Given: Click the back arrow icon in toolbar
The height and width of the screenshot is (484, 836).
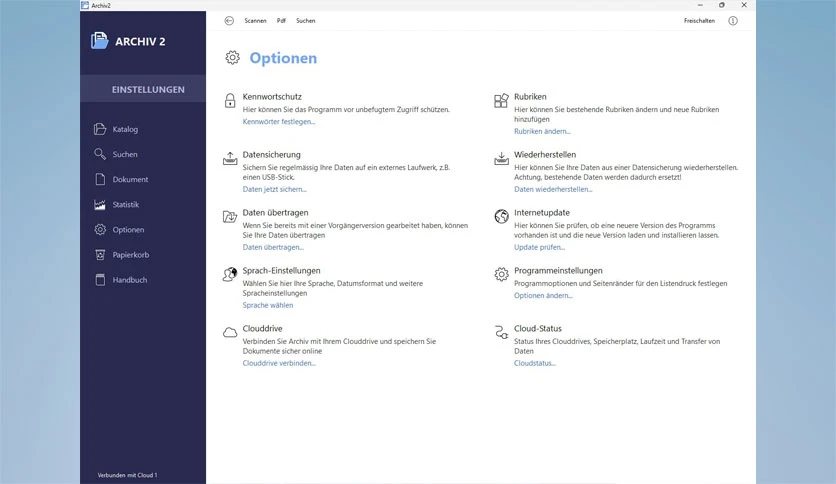Looking at the screenshot, I should click(229, 21).
